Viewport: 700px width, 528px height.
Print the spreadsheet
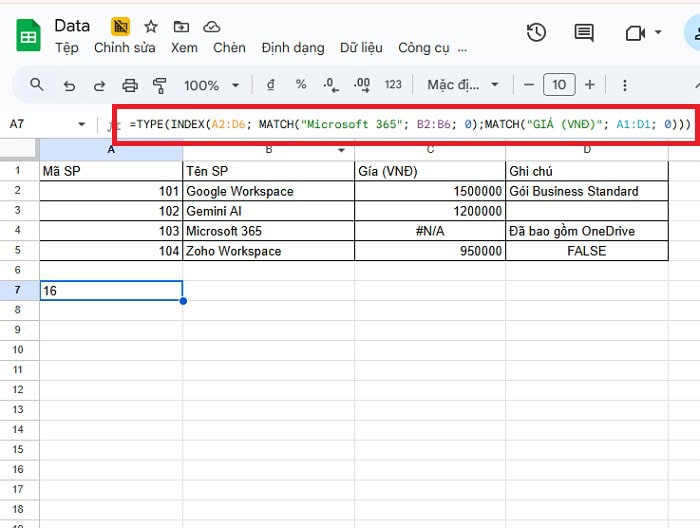pyautogui.click(x=129, y=85)
